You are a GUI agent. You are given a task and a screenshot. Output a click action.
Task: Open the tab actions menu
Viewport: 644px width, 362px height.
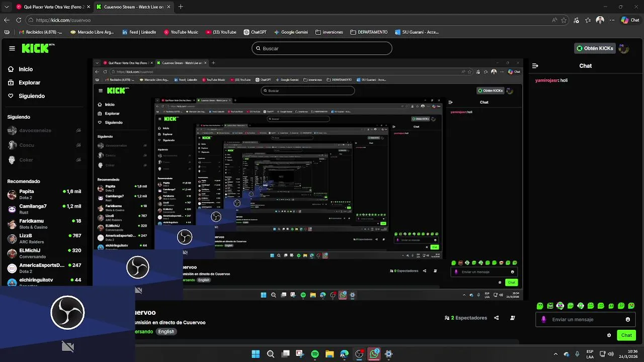click(x=6, y=7)
